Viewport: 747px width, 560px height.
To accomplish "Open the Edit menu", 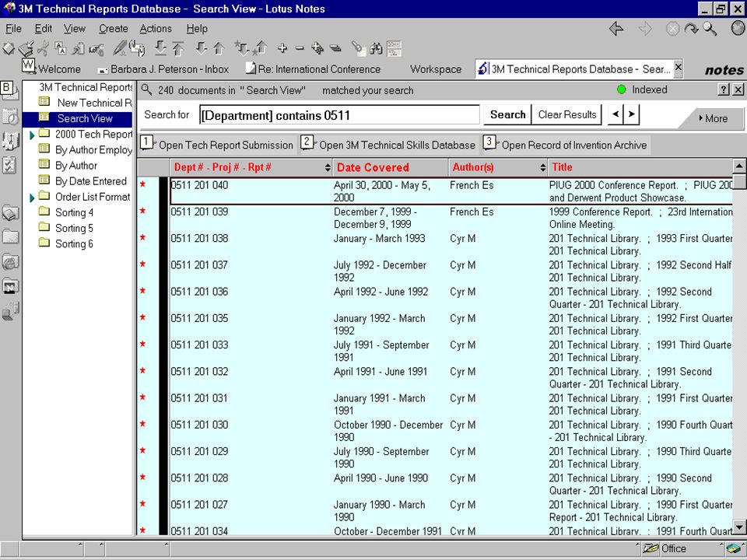I will [x=44, y=29].
